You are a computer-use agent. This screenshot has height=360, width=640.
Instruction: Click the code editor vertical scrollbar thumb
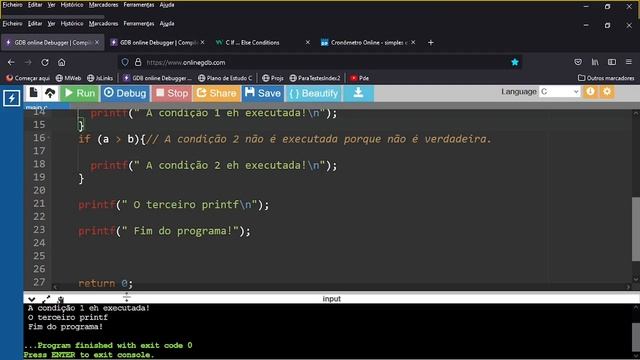(x=636, y=229)
